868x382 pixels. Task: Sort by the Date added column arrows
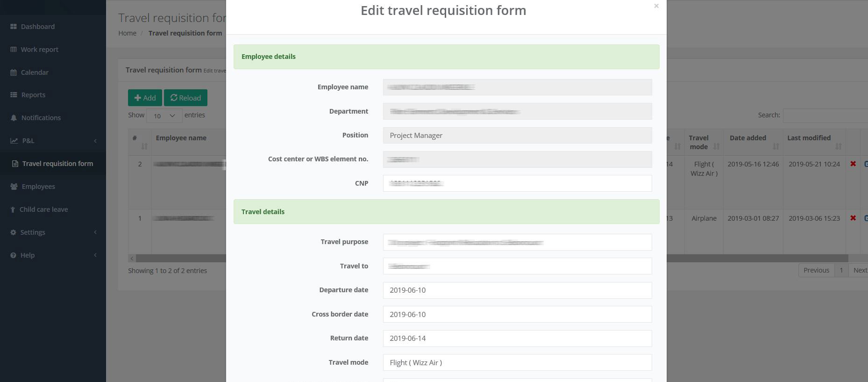click(776, 146)
